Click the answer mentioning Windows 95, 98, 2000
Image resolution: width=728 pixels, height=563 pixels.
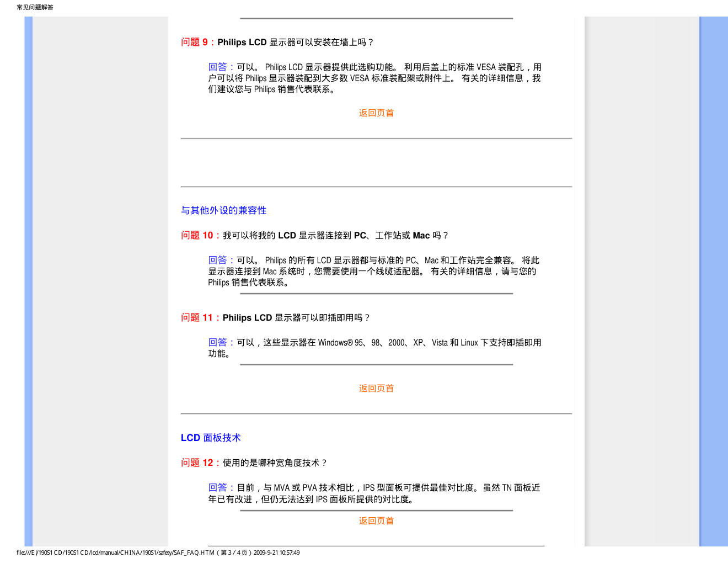click(x=374, y=348)
